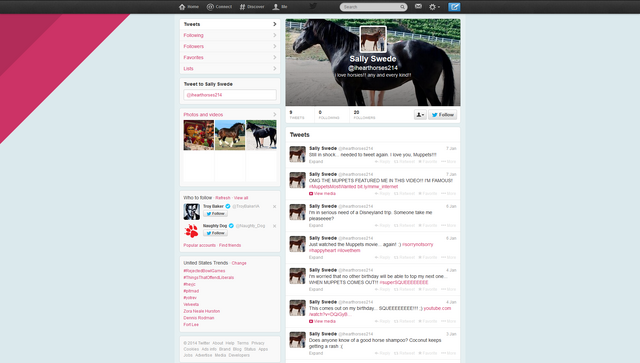Expand the Disneyland trip tweet
This screenshot has height=363, width=640.
[x=316, y=225]
